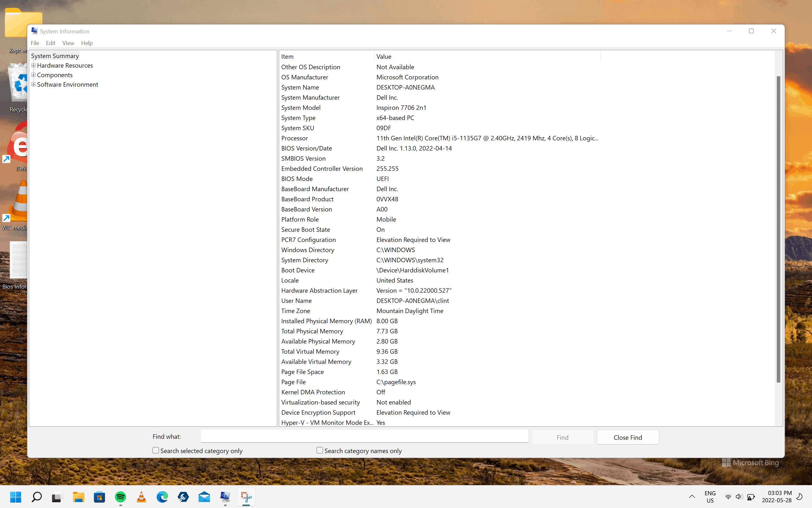The image size is (812, 508).
Task: Open the blue hexagon taskbar app
Action: point(183,497)
